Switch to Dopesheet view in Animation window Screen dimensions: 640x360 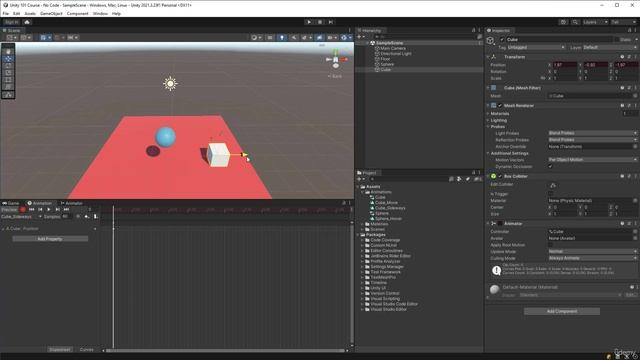click(x=60, y=350)
